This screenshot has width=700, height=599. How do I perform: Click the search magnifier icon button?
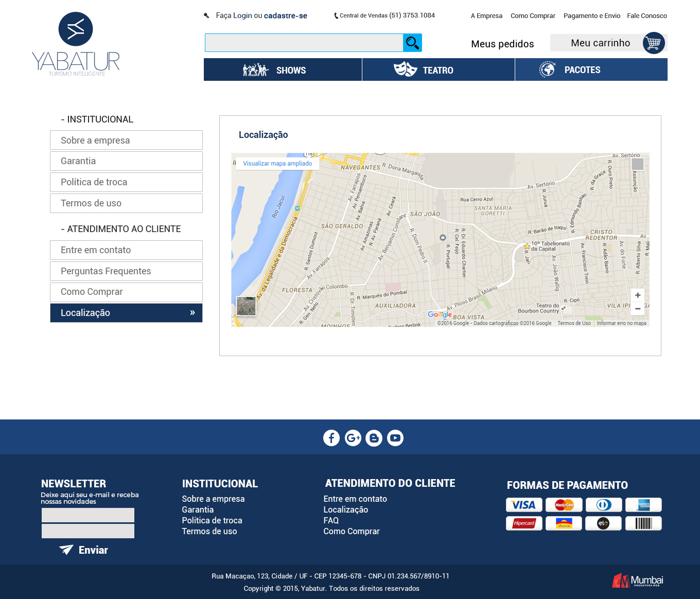coord(412,43)
